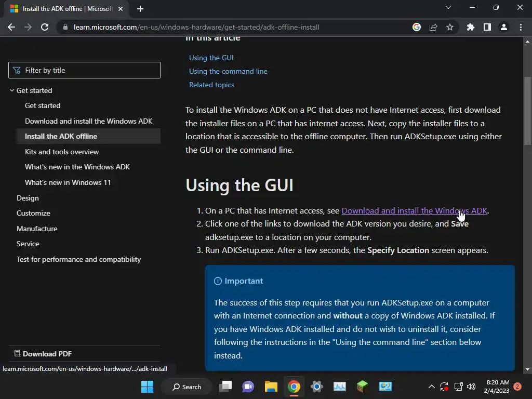
Task: Open the Chat app on the taskbar
Action: 248,387
